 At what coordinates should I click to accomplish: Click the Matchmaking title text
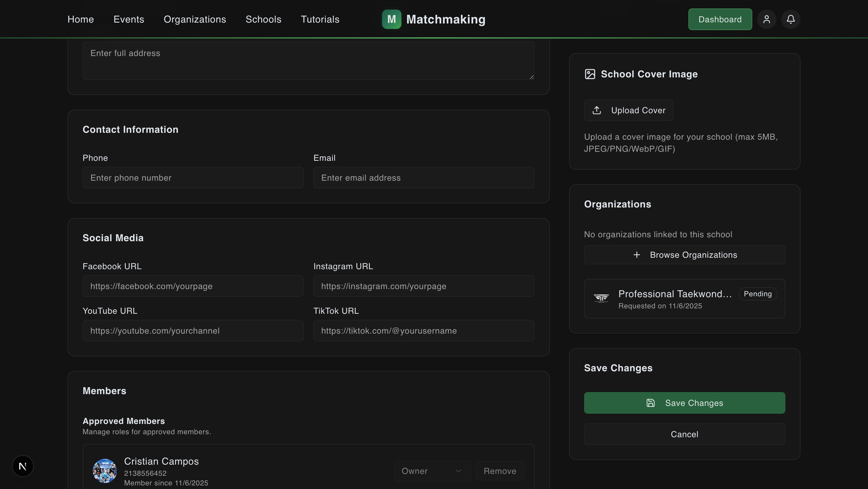pos(446,19)
